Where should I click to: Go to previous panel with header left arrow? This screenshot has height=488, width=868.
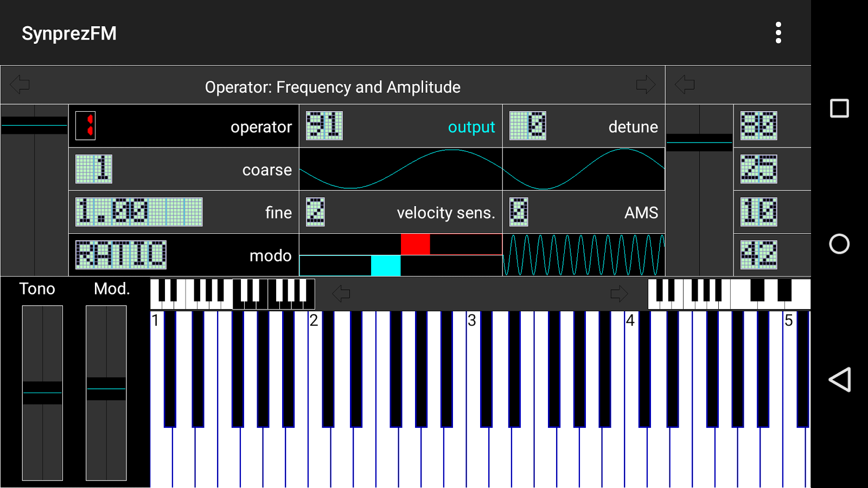(20, 85)
